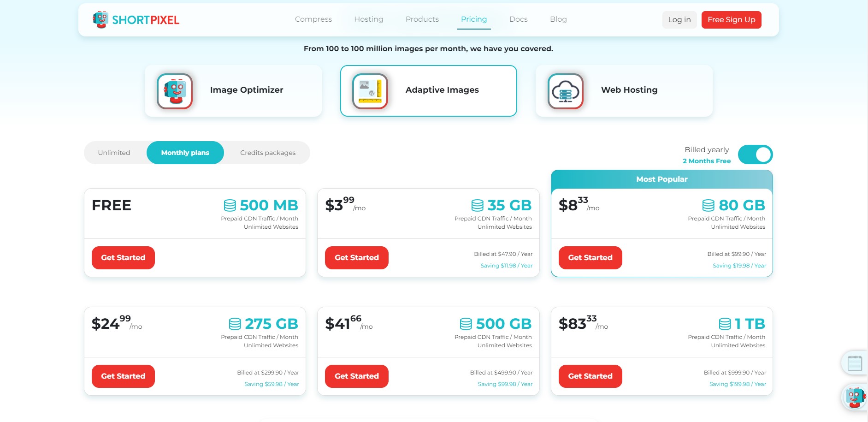Click the Log in button

click(679, 20)
